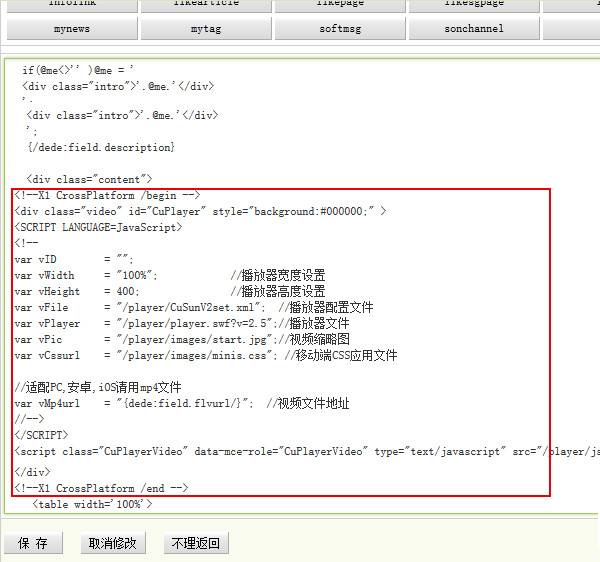Click the </SCRIPT> closing tag line
This screenshot has height=562, width=600.
(41, 435)
